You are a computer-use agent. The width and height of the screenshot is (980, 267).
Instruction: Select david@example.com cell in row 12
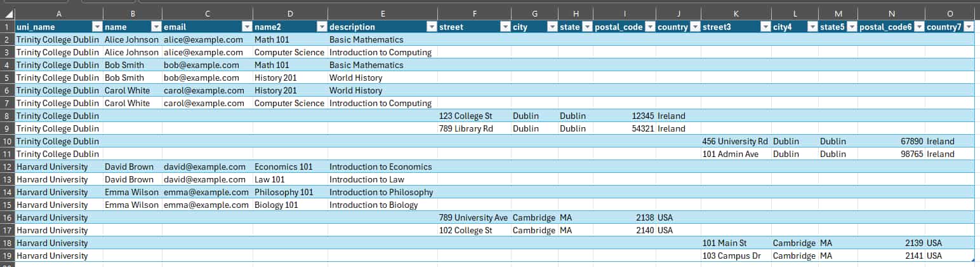click(x=207, y=167)
